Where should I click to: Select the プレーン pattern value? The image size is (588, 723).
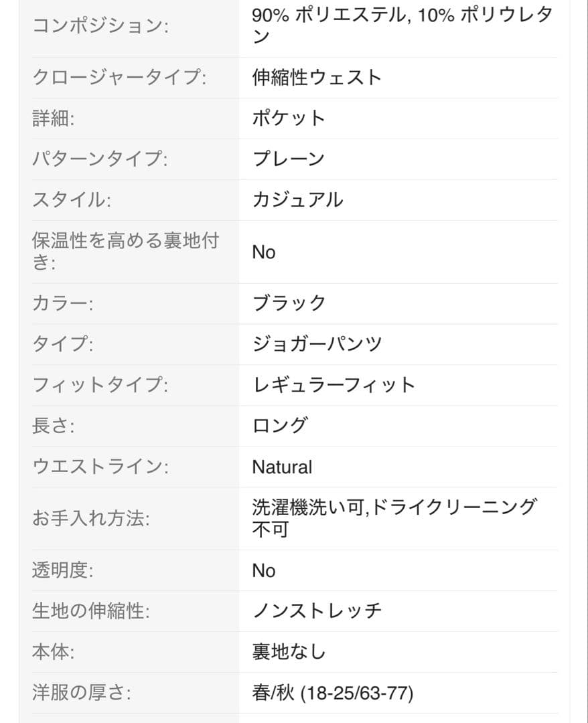289,159
